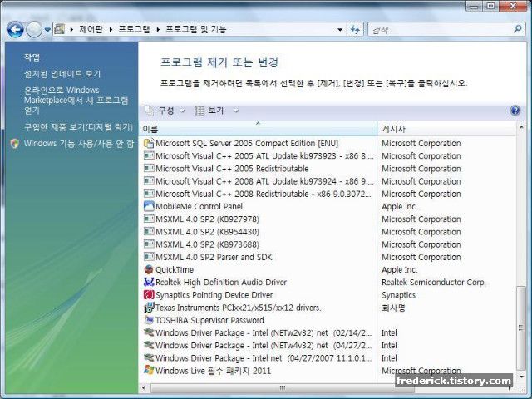Expand the address bar history dropdown
Viewport: 532px width, 399px height.
(x=340, y=30)
